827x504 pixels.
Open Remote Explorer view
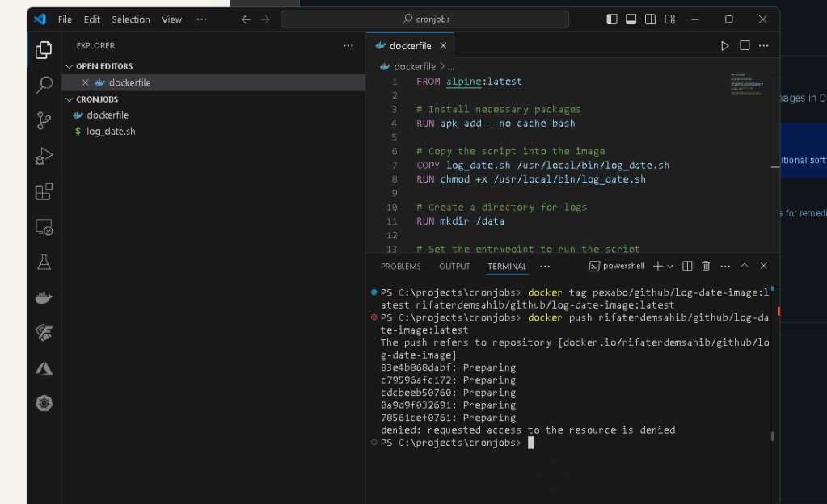click(x=44, y=227)
